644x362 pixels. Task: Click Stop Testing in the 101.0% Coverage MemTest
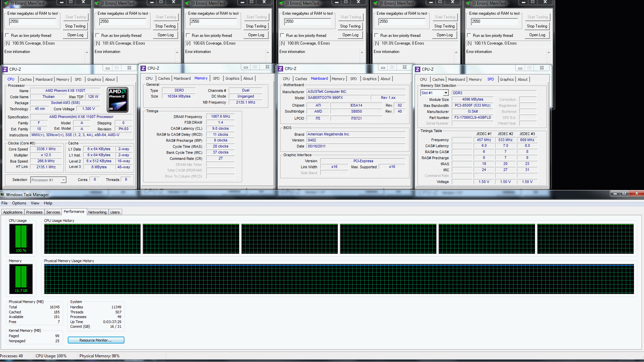444,26
